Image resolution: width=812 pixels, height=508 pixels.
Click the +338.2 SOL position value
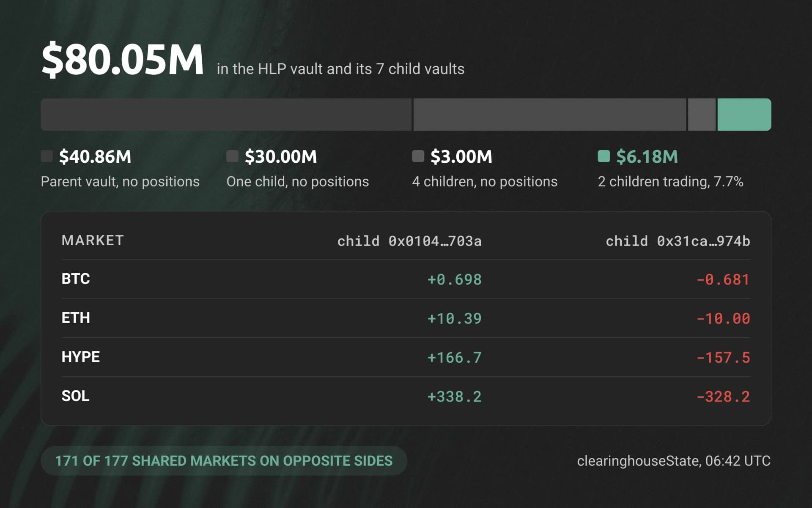(x=455, y=396)
